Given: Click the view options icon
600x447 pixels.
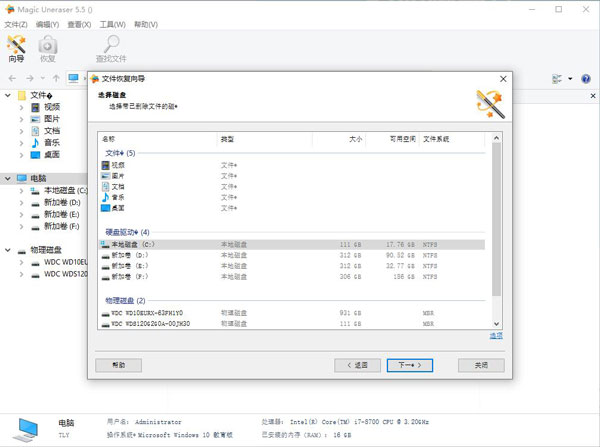Looking at the screenshot, I should (557, 79).
